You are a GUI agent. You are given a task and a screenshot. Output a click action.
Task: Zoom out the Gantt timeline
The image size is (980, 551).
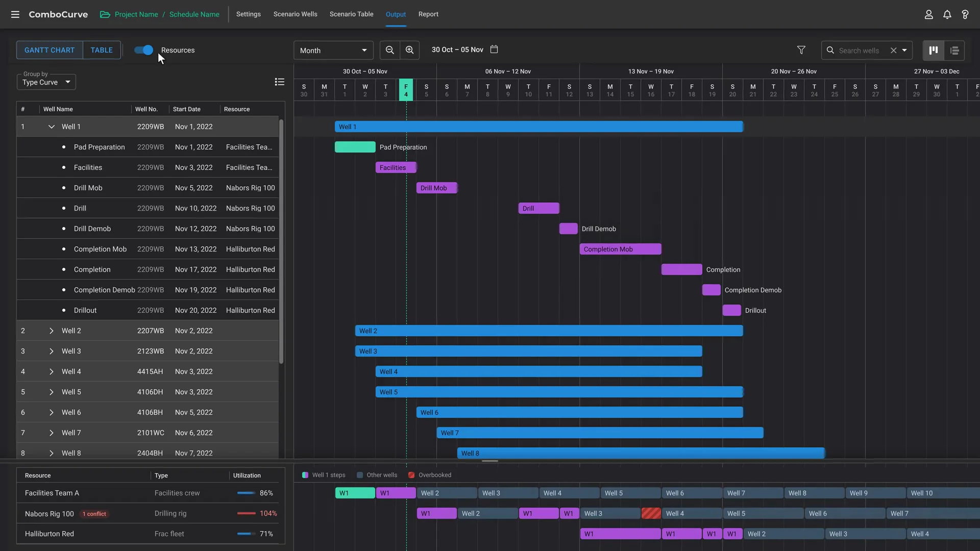point(389,50)
